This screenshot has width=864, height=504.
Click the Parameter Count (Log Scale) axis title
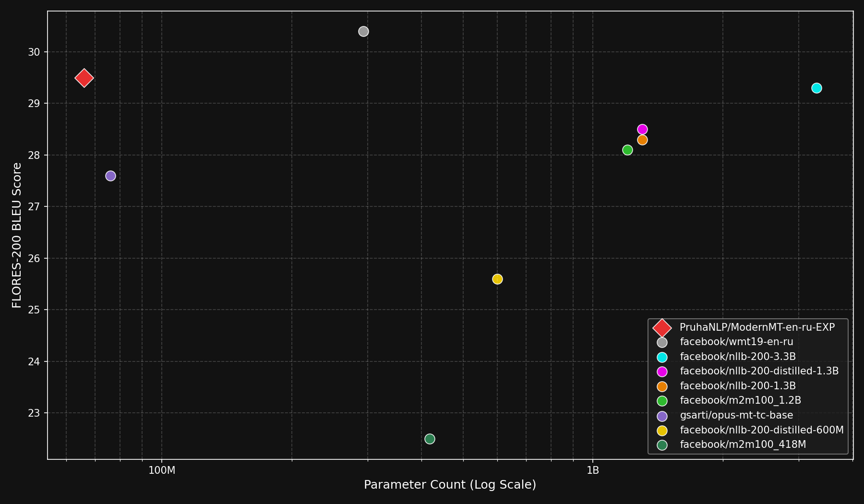pos(450,485)
